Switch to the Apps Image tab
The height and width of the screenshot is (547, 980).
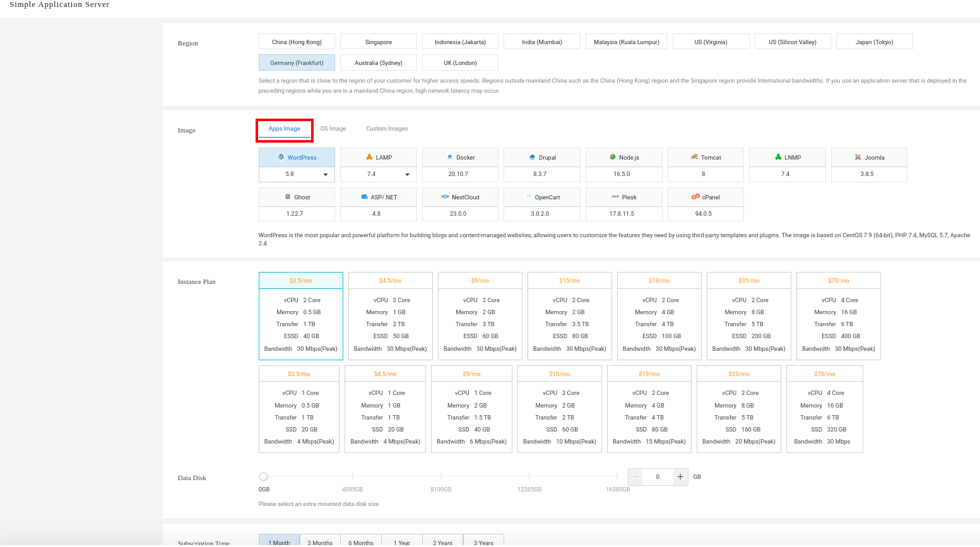[285, 129]
